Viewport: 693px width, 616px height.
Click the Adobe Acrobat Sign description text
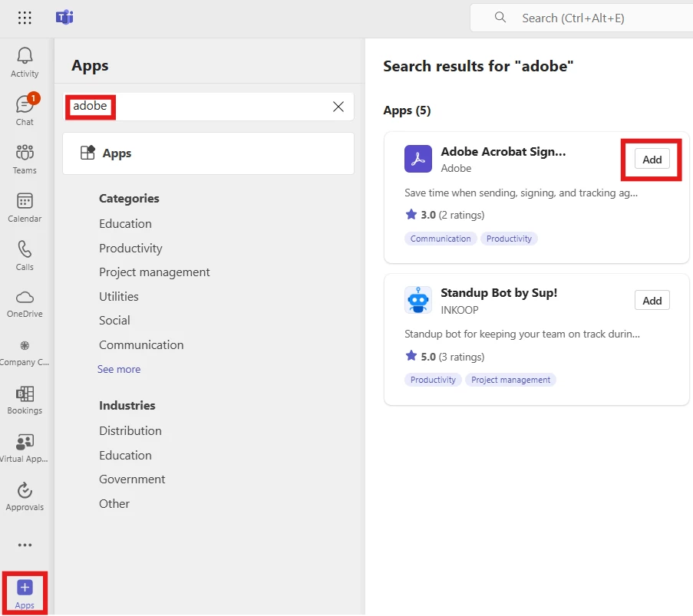tap(521, 193)
